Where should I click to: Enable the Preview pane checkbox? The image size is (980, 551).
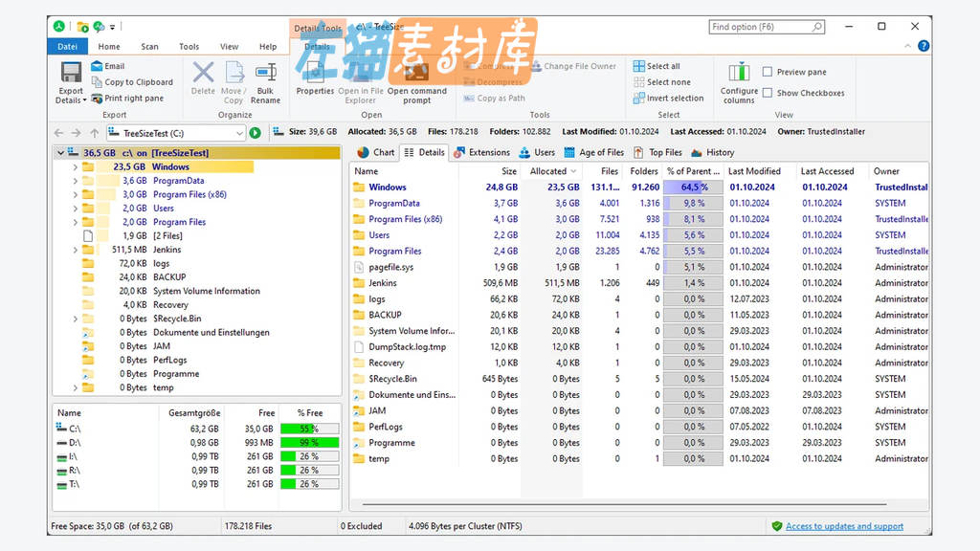[x=768, y=72]
